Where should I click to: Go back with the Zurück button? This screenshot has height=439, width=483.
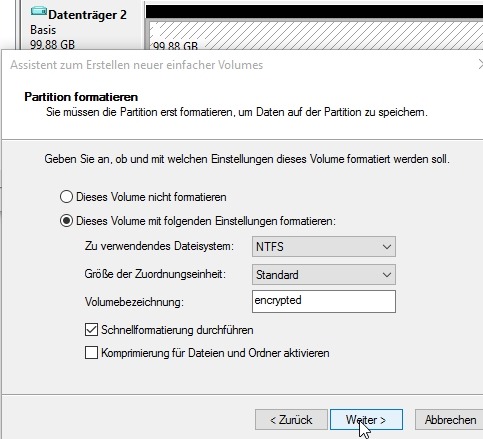click(291, 420)
